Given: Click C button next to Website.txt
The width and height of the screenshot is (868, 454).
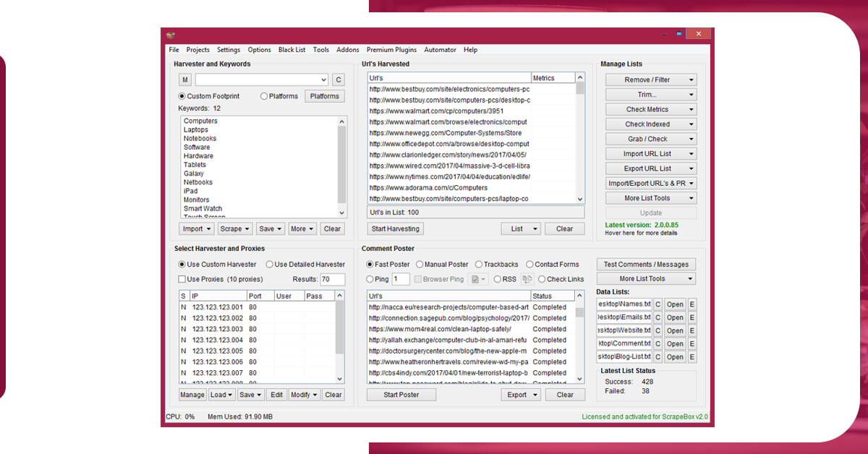Looking at the screenshot, I should click(x=658, y=330).
